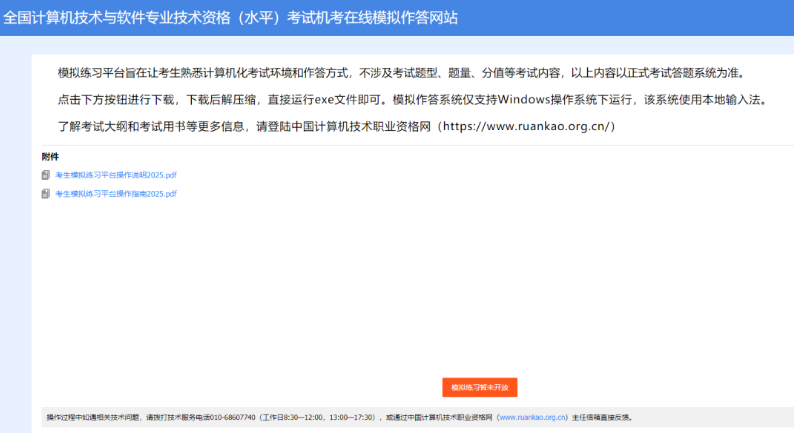This screenshot has height=433, width=794.
Task: Open the 考生模拟练习平台操作指南2025.pdf link
Action: pyautogui.click(x=116, y=194)
